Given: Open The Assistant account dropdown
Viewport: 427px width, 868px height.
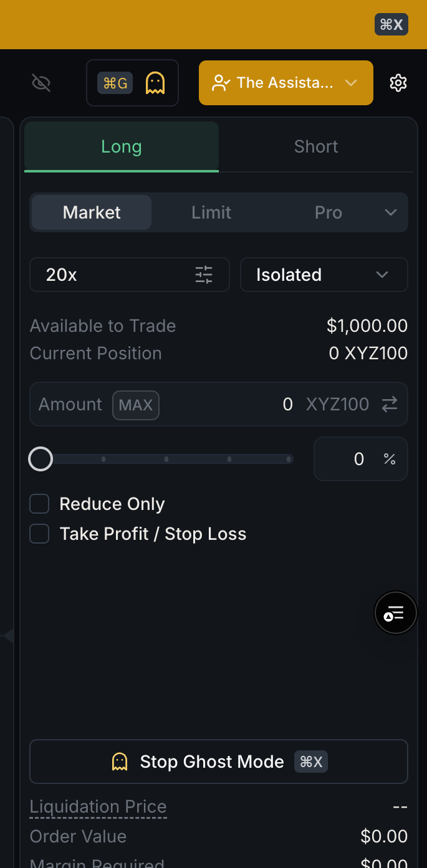Looking at the screenshot, I should [x=285, y=83].
